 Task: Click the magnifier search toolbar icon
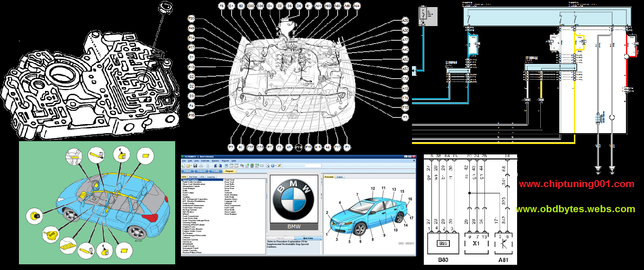[x=242, y=165]
